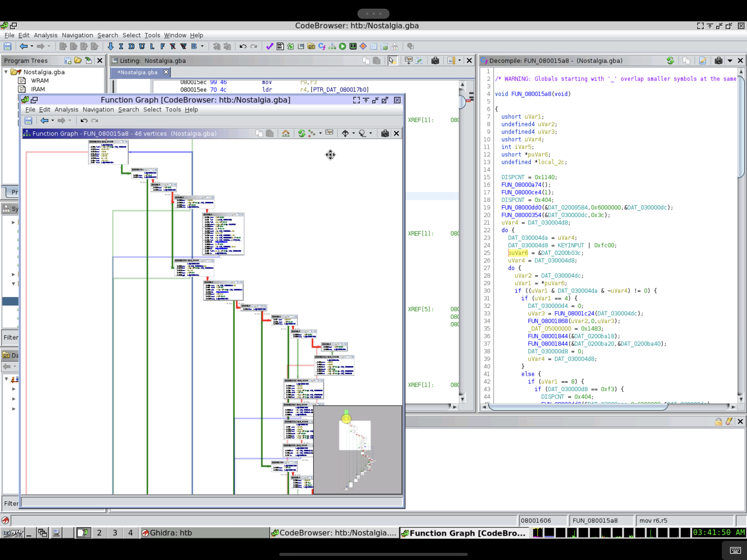Click Create default Program Tree icon
This screenshot has width=747, height=560.
point(68,60)
